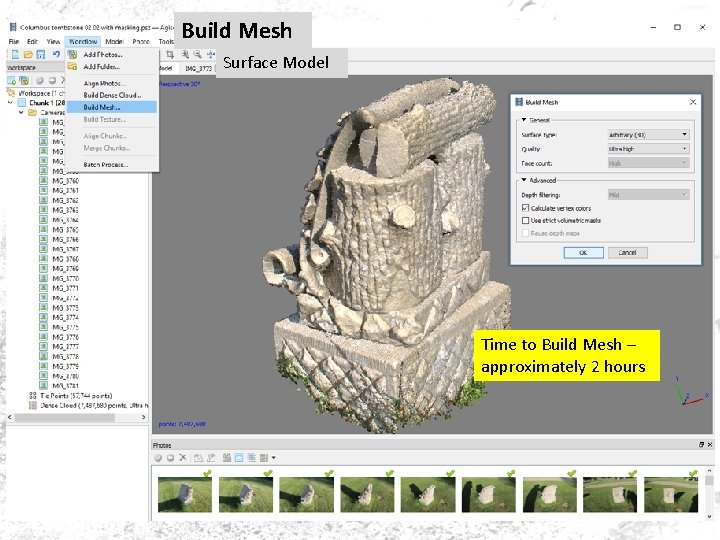Click the Zoom In magnifier icon
This screenshot has width=720, height=540.
[185, 55]
